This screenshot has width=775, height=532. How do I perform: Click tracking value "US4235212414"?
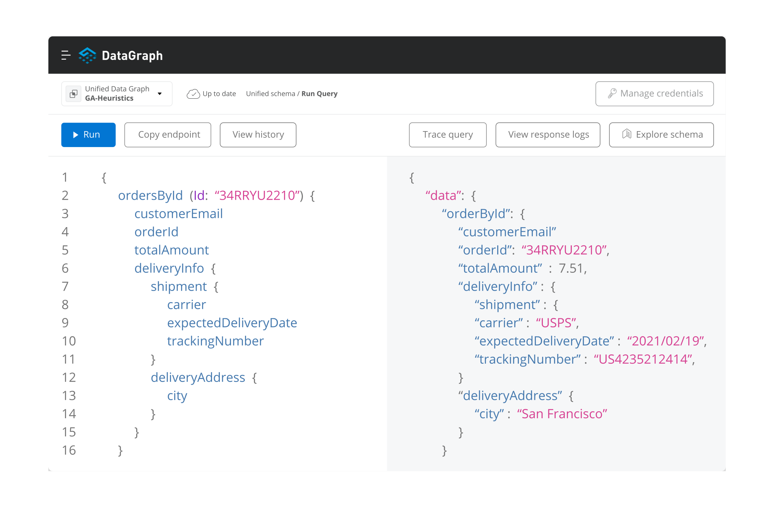click(x=643, y=359)
